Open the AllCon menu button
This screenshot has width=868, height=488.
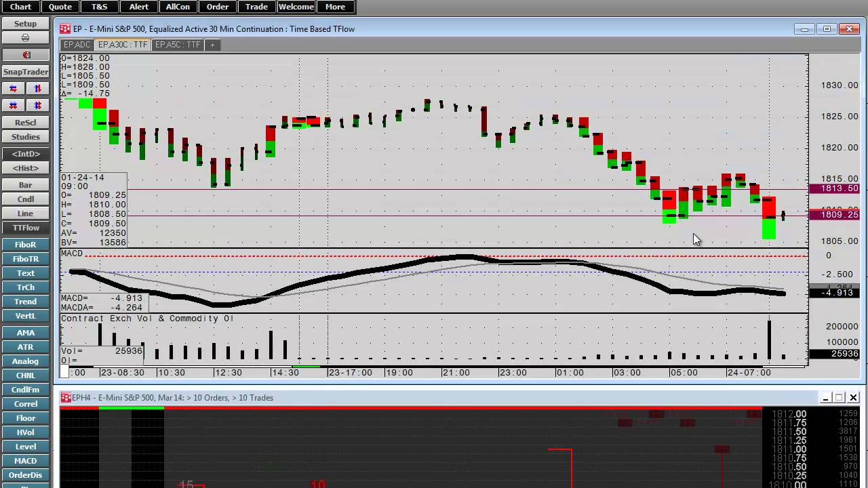(x=178, y=7)
